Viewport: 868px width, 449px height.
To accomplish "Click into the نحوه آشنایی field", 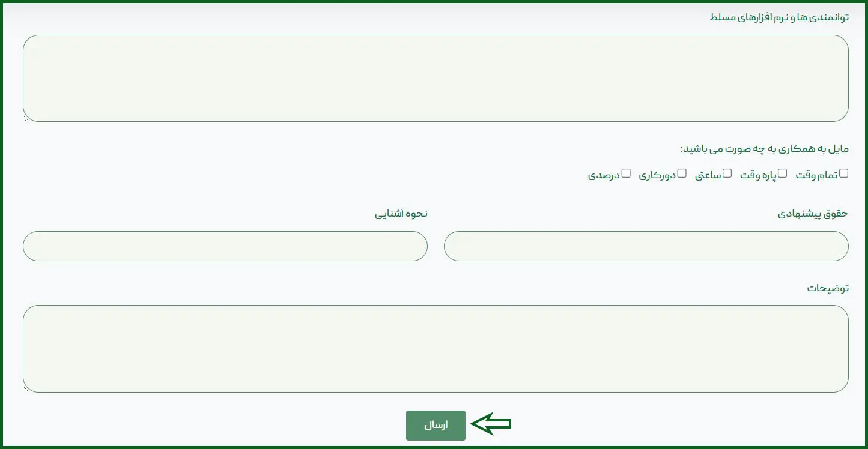I will [225, 246].
